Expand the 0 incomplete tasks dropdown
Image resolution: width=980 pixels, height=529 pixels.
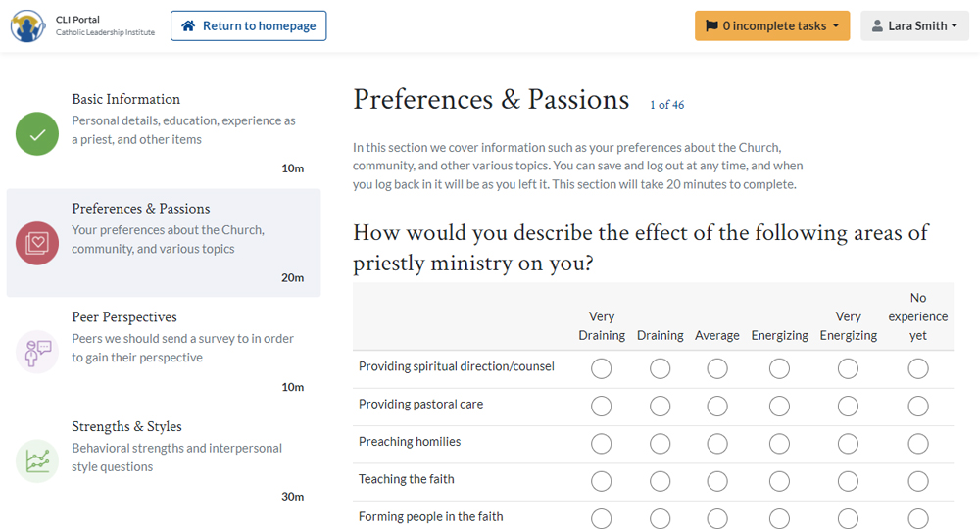(x=772, y=25)
